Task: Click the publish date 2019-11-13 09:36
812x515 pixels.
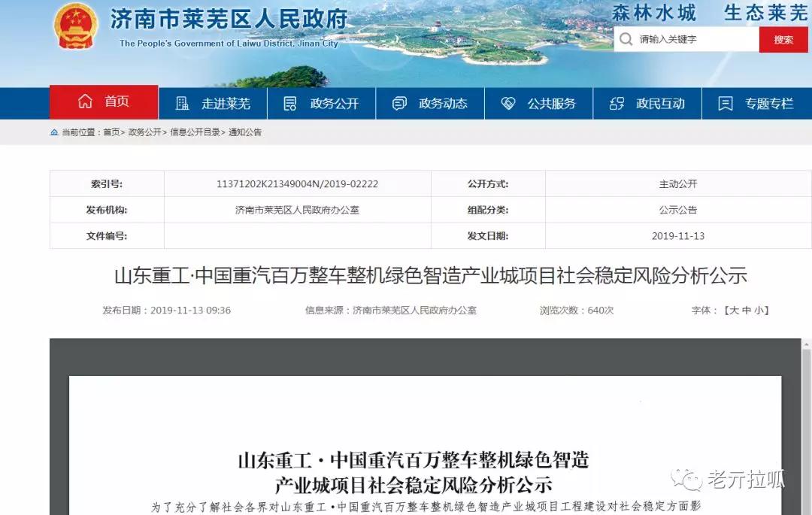Action: 167,311
